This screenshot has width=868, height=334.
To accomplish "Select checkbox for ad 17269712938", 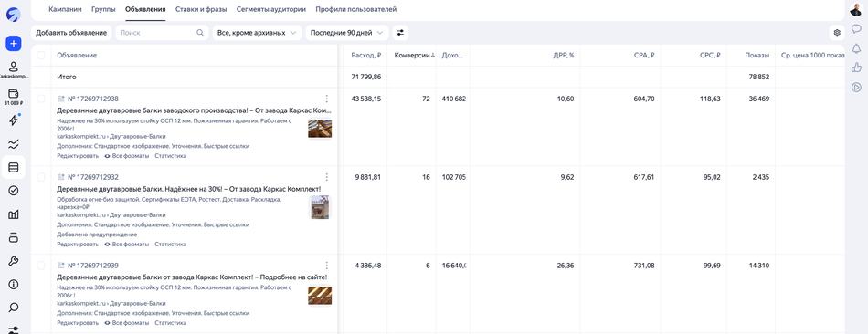I will point(41,99).
